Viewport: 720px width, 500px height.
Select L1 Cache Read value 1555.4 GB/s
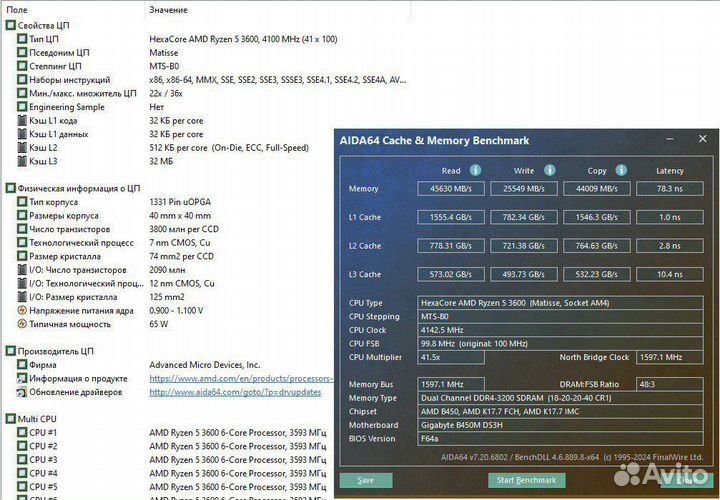click(x=451, y=217)
